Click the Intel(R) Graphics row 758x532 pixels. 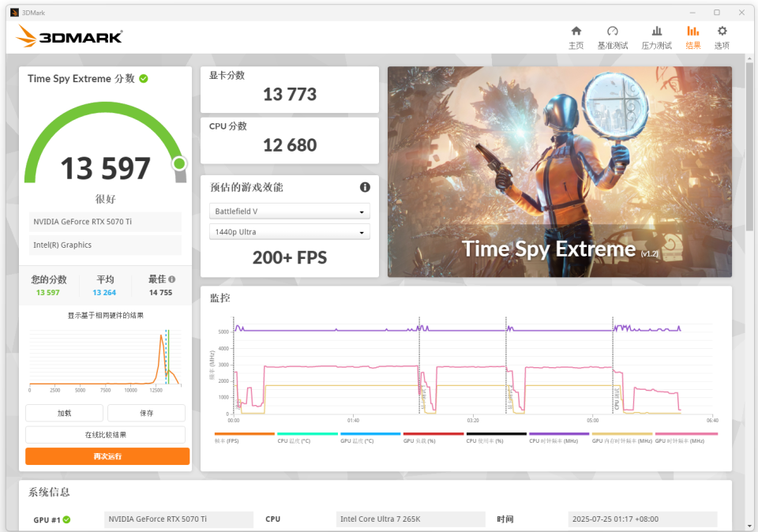[x=105, y=245]
